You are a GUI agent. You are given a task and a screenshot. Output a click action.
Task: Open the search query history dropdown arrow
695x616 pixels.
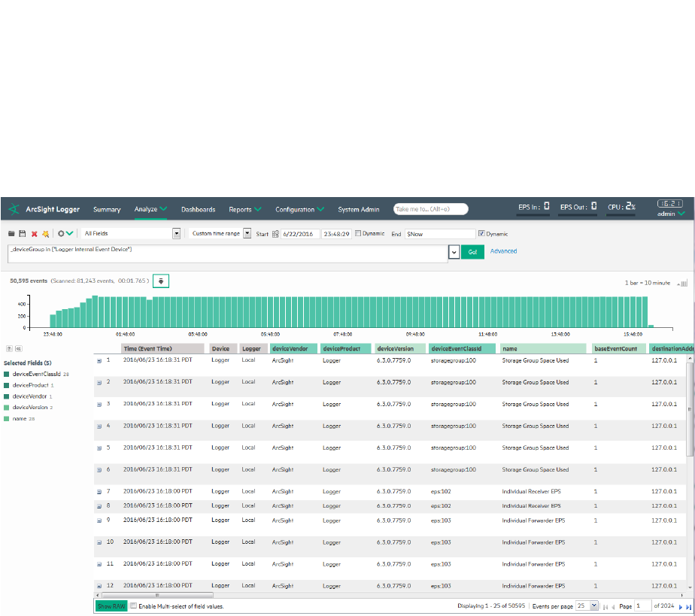click(x=454, y=252)
